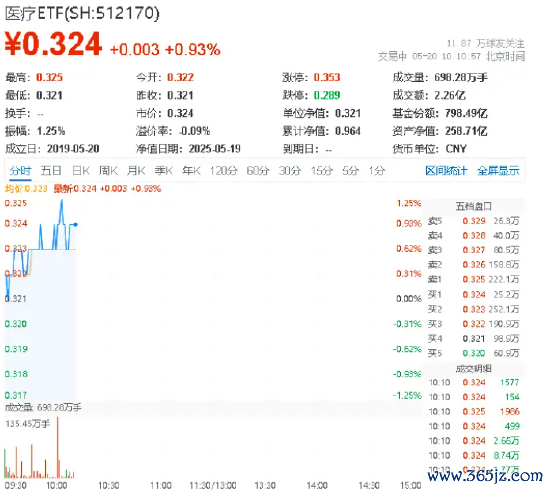The width and height of the screenshot is (550, 491).
Task: Select the 季K chart tab
Action: (164, 171)
